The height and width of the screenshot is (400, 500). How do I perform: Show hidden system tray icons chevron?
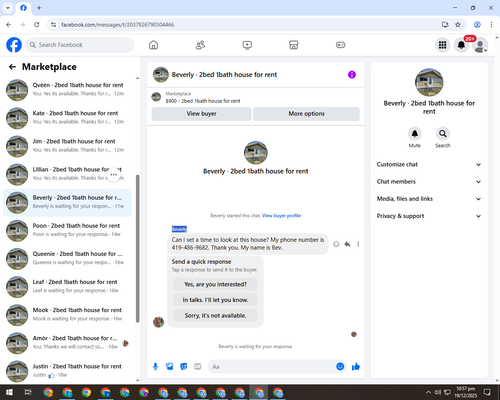[x=428, y=392]
